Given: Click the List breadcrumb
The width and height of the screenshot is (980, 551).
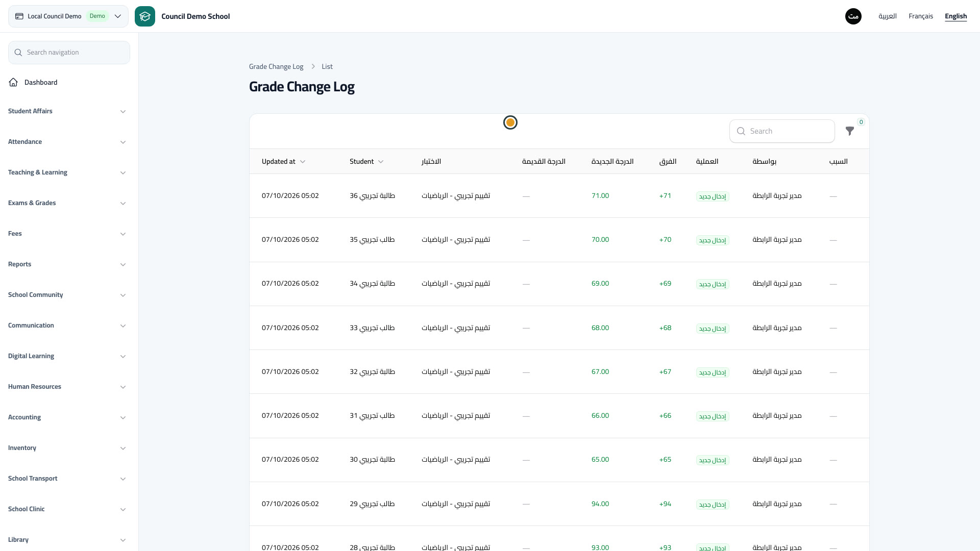Looking at the screenshot, I should click(327, 67).
